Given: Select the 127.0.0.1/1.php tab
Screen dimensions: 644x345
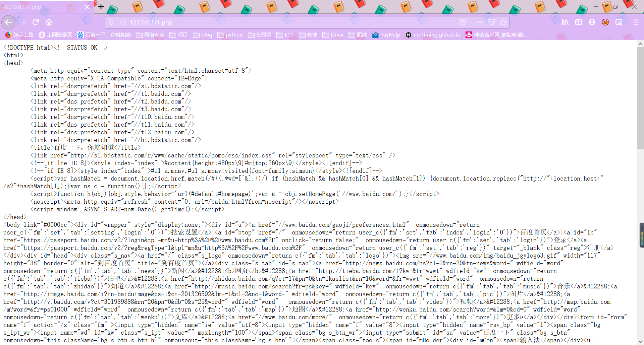Looking at the screenshot, I should (x=47, y=7).
